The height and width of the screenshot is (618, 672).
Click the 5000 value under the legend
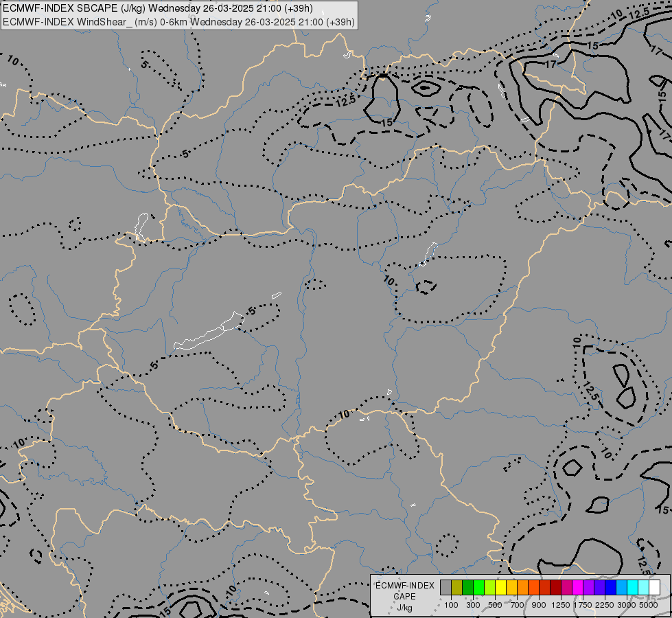(649, 605)
